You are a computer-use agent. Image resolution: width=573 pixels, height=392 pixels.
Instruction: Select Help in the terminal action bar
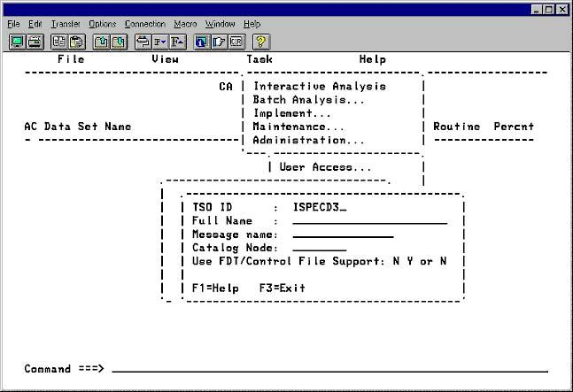[372, 59]
